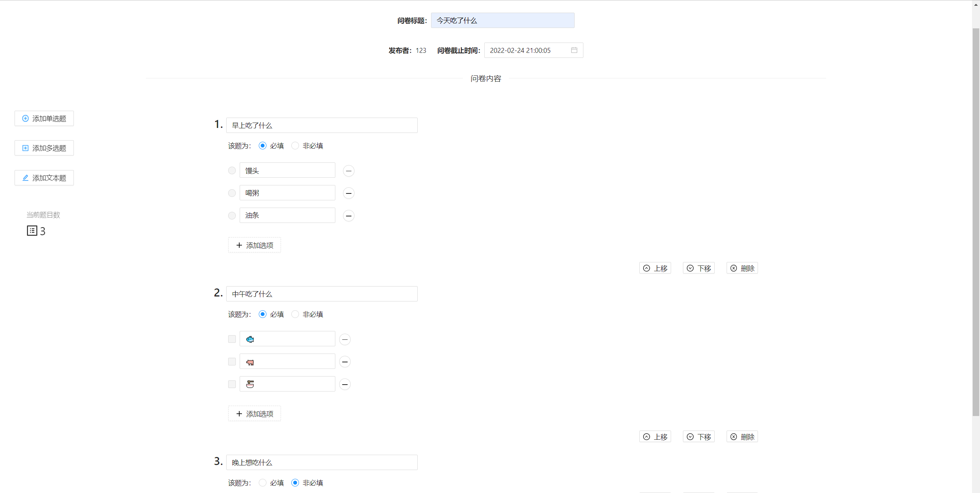The height and width of the screenshot is (493, 980).
Task: Click 添加选项 under question 2
Action: coord(254,413)
